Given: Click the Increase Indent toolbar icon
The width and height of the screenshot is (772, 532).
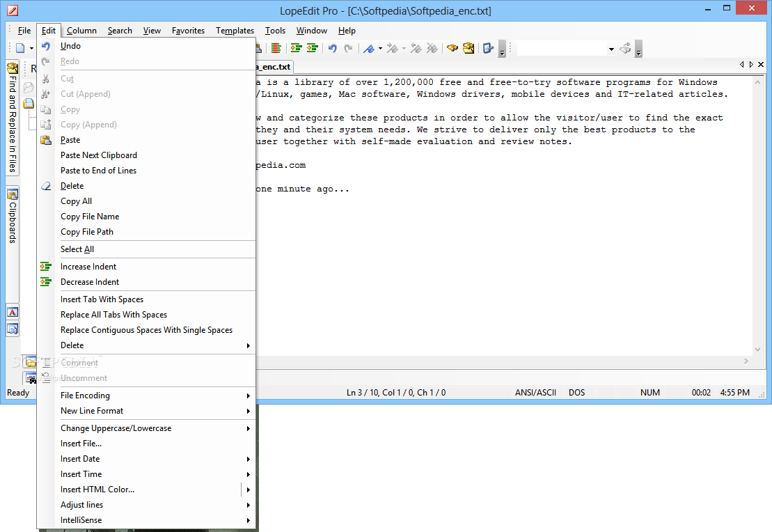Looking at the screenshot, I should 296,48.
